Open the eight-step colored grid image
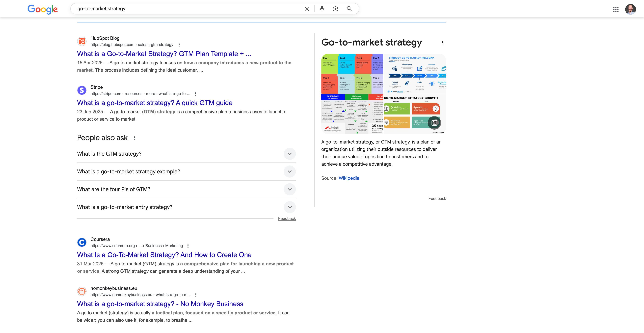This screenshot has height=333, width=644. (x=352, y=74)
